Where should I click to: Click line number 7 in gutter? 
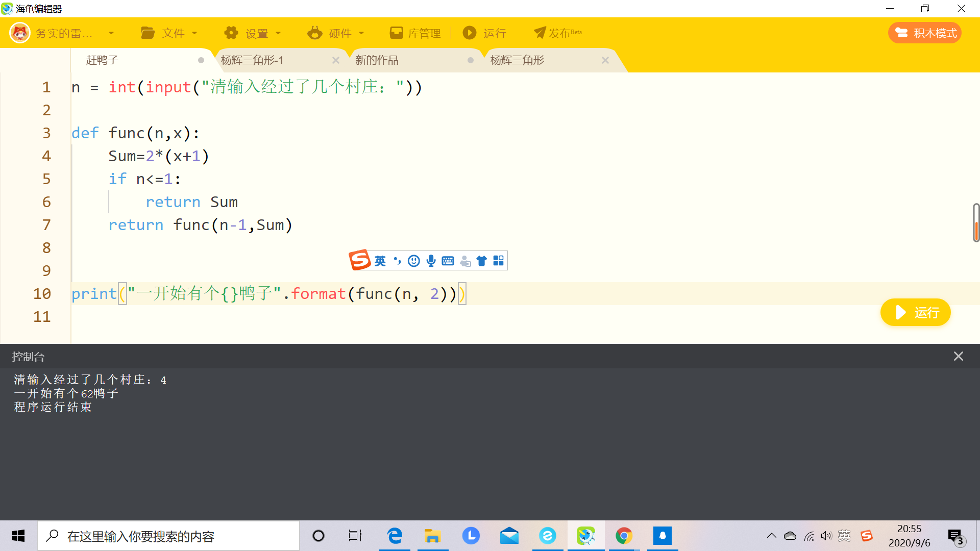[x=46, y=225]
